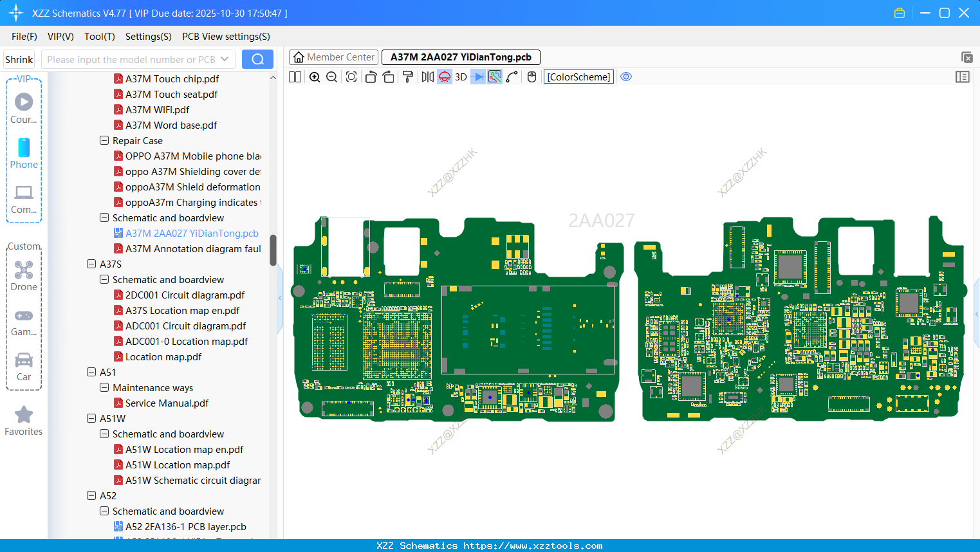The width and height of the screenshot is (980, 552).
Task: Click the mouse settings icon
Action: 532,77
